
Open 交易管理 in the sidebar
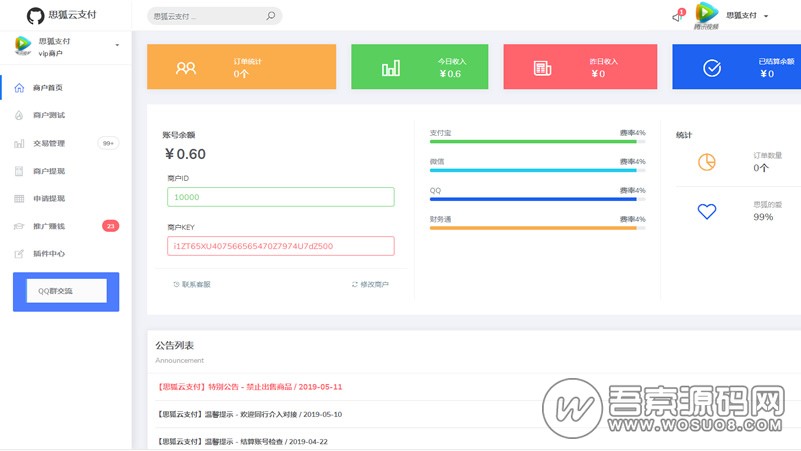(x=48, y=143)
